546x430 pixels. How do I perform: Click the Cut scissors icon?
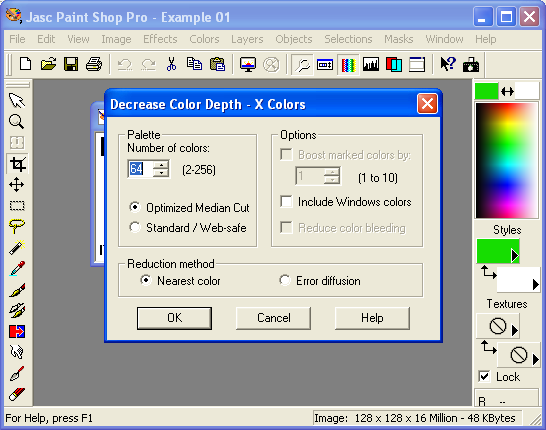(x=171, y=64)
